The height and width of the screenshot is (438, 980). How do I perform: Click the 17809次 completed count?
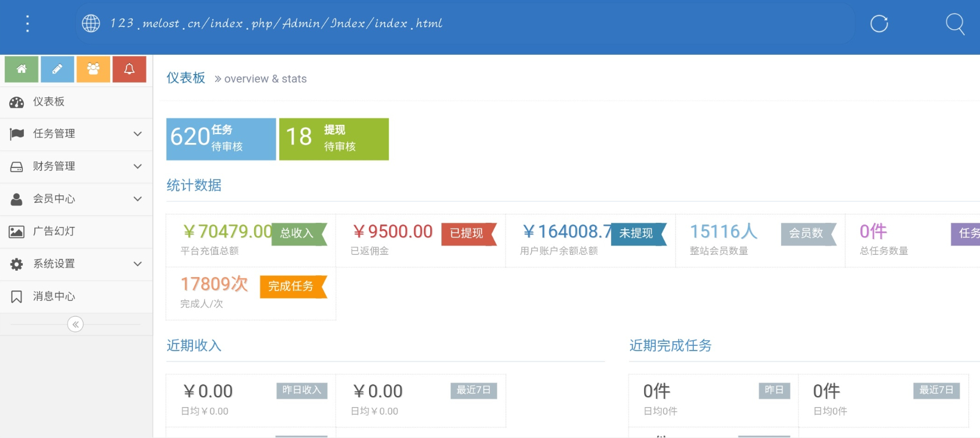[214, 284]
